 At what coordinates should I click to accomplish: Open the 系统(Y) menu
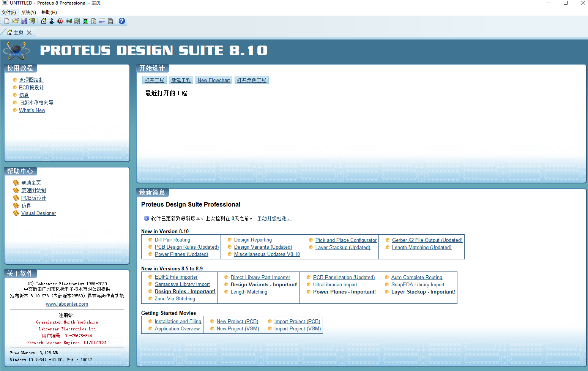[28, 12]
